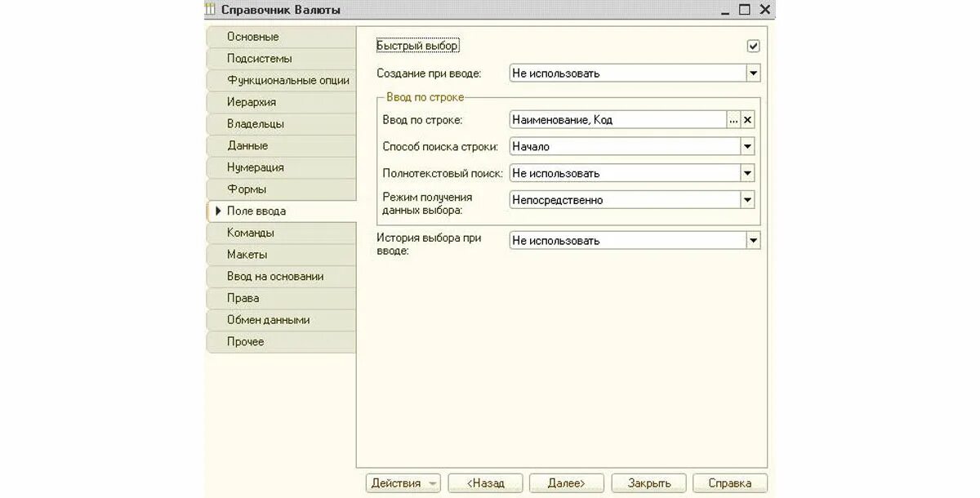Image resolution: width=980 pixels, height=498 pixels.
Task: Open the Действия dropdown button
Action: (x=403, y=483)
